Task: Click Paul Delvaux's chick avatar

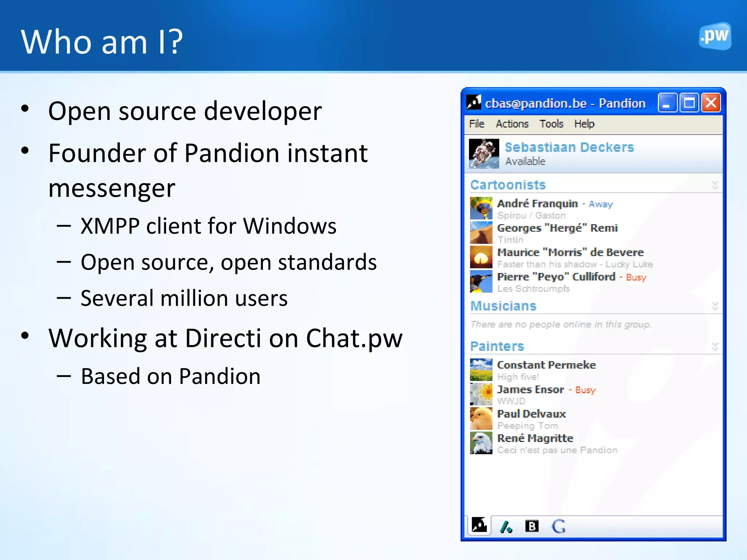Action: click(x=481, y=419)
